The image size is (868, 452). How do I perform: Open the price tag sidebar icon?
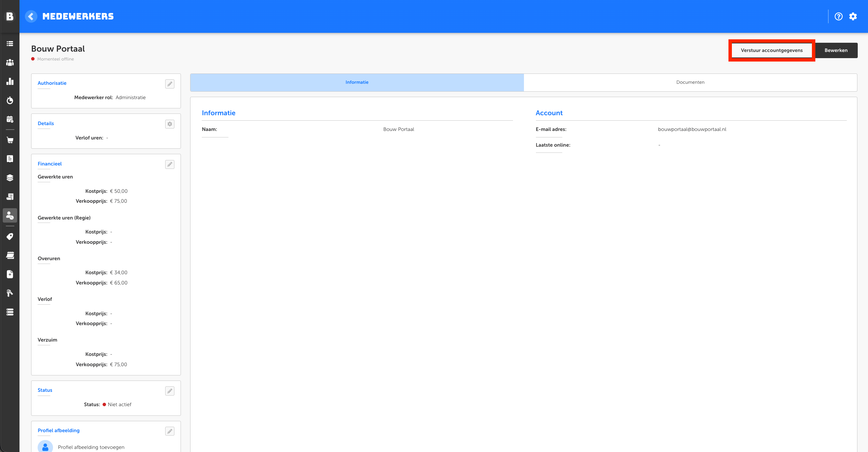10,237
